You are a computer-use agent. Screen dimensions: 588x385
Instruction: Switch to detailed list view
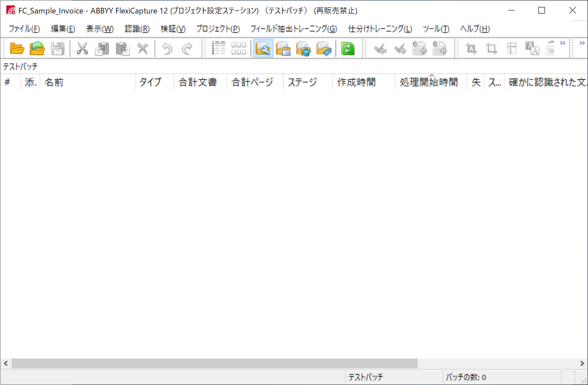pos(218,48)
